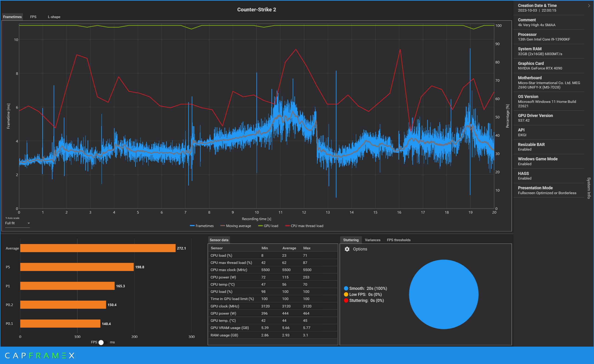Toggle CPU max thread load legend entry
The height and width of the screenshot is (364, 594).
[304, 226]
